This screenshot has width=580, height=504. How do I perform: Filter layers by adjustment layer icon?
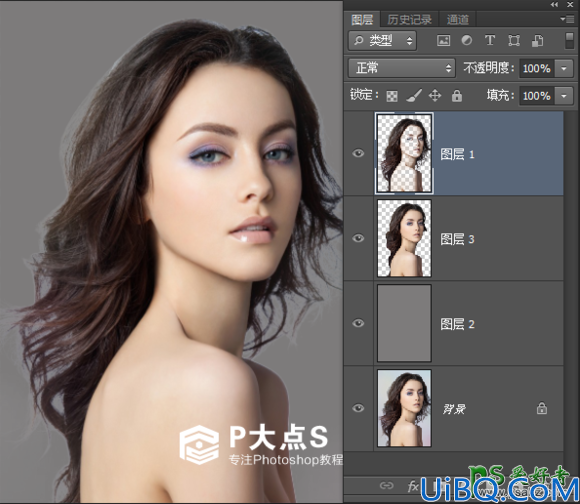click(x=466, y=40)
